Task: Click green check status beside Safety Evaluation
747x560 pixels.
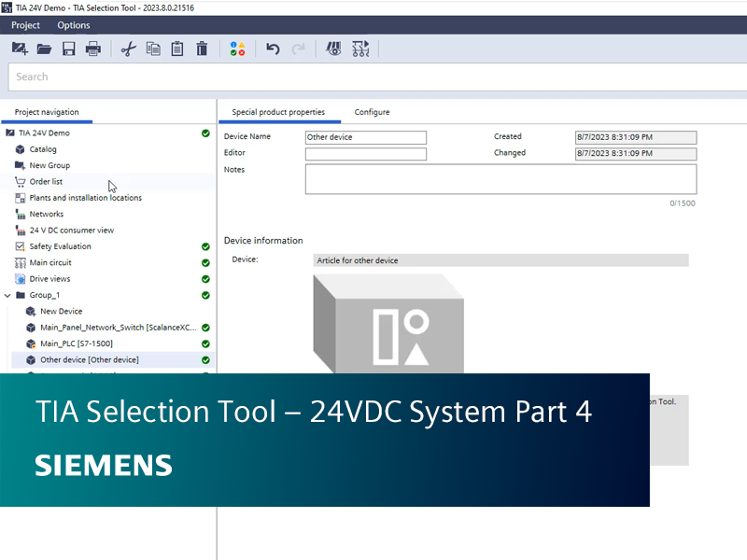Action: (x=205, y=246)
